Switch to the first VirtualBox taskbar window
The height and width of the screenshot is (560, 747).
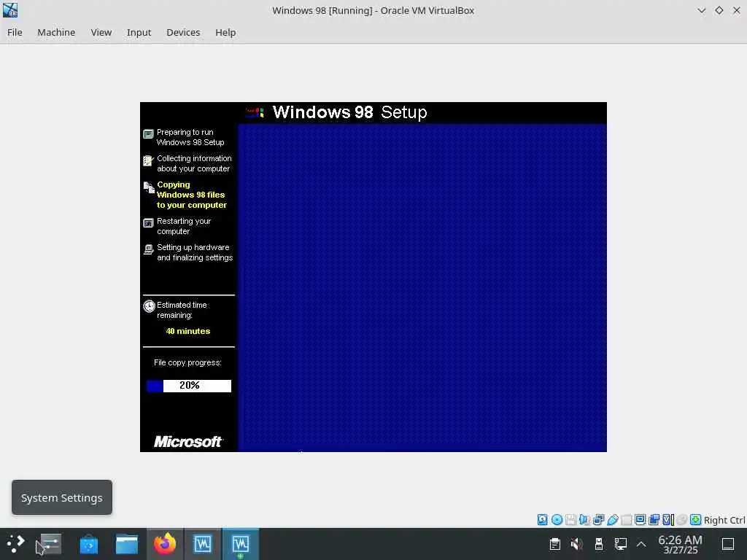(203, 543)
